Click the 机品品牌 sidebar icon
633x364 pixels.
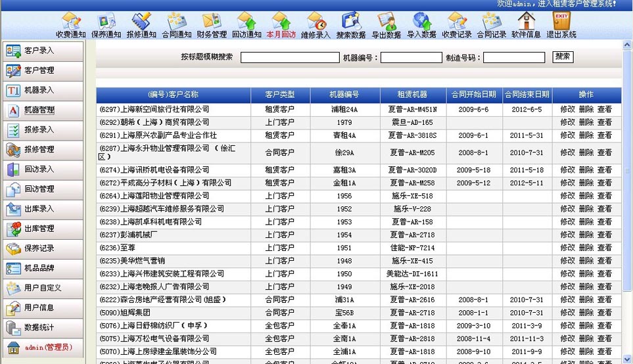point(13,268)
